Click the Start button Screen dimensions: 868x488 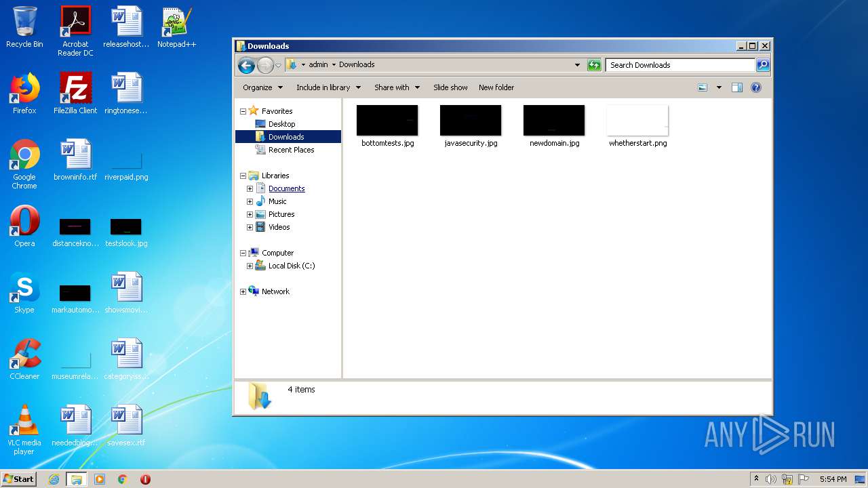19,479
